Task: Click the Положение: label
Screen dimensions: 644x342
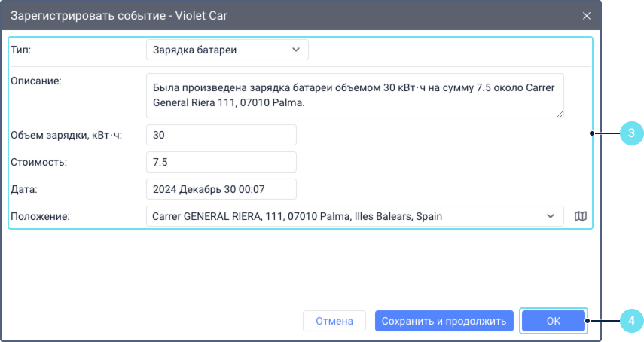Action: (x=40, y=216)
